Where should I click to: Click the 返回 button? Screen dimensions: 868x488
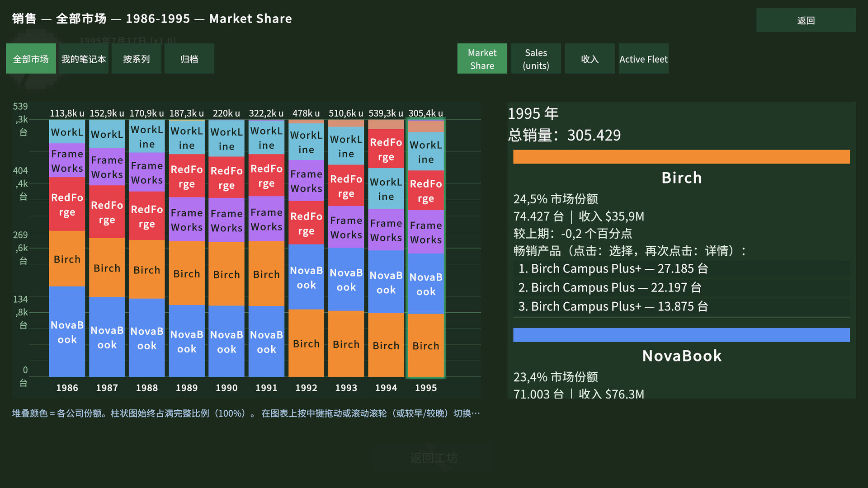[806, 20]
